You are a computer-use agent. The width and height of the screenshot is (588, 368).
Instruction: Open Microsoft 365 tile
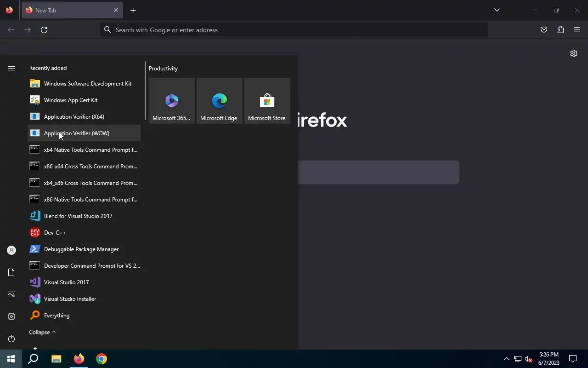[172, 101]
